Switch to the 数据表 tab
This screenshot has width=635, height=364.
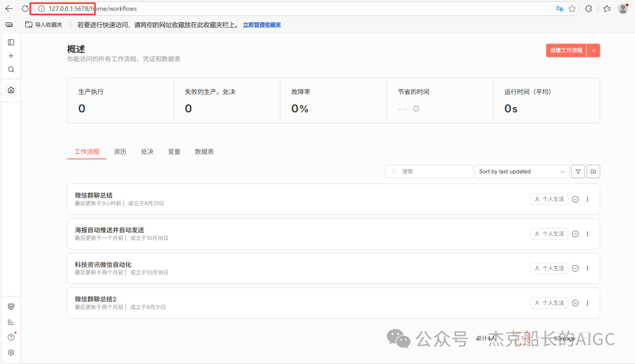[x=204, y=152]
